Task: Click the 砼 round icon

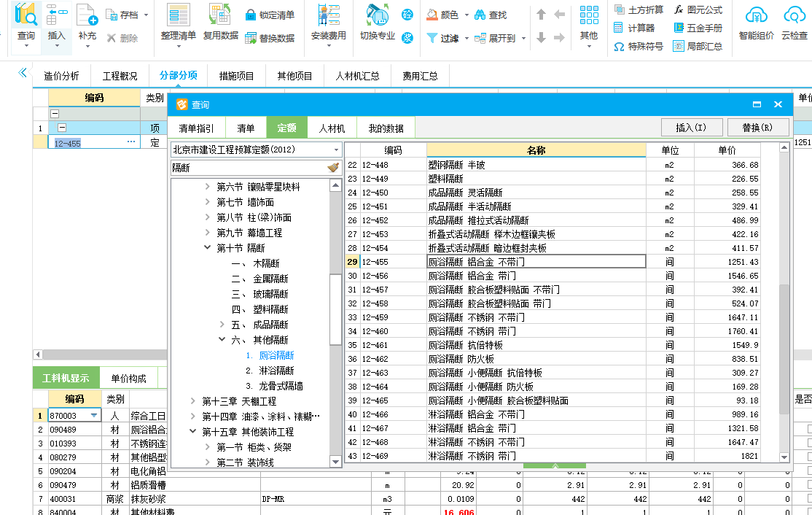Action: (407, 15)
